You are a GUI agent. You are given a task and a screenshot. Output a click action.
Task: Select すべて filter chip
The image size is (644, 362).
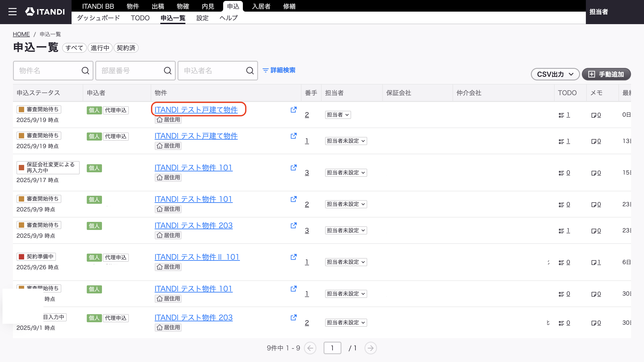[x=74, y=48]
